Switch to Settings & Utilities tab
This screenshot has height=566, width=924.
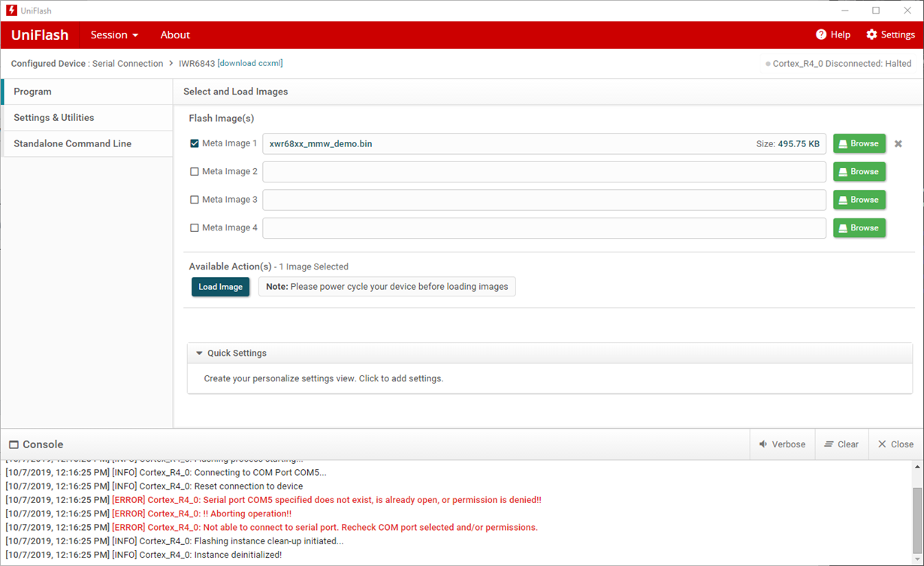point(88,118)
